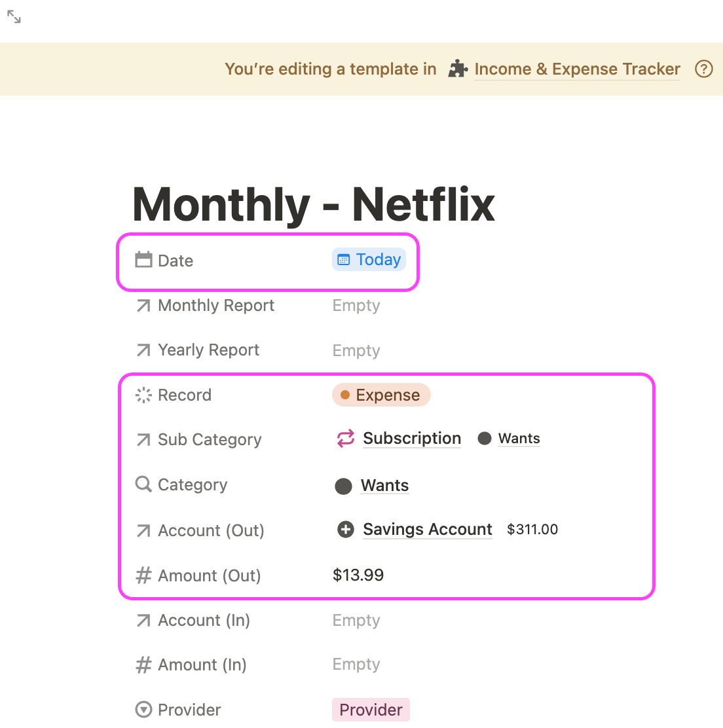723x728 pixels.
Task: Click the Savings Account plus circle icon
Action: [346, 529]
